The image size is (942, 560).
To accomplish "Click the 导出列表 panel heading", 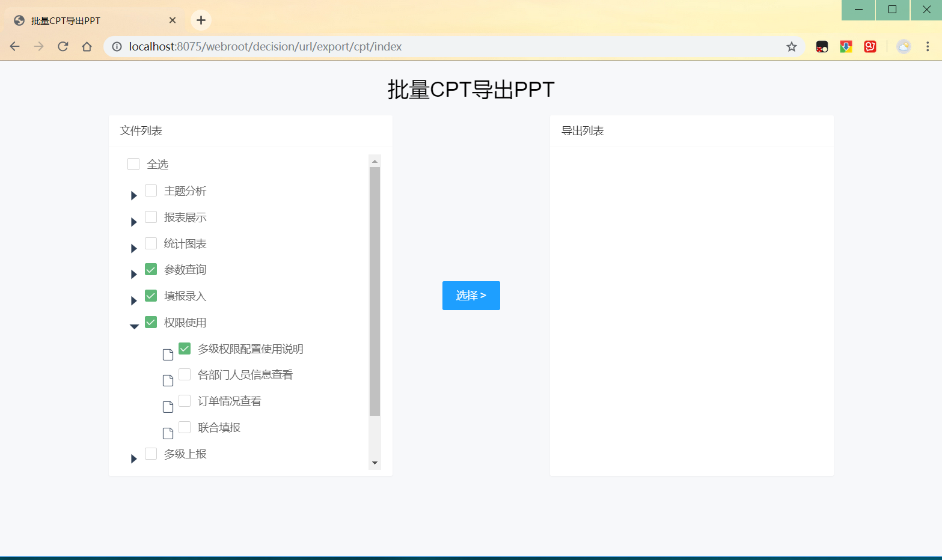I will (583, 131).
